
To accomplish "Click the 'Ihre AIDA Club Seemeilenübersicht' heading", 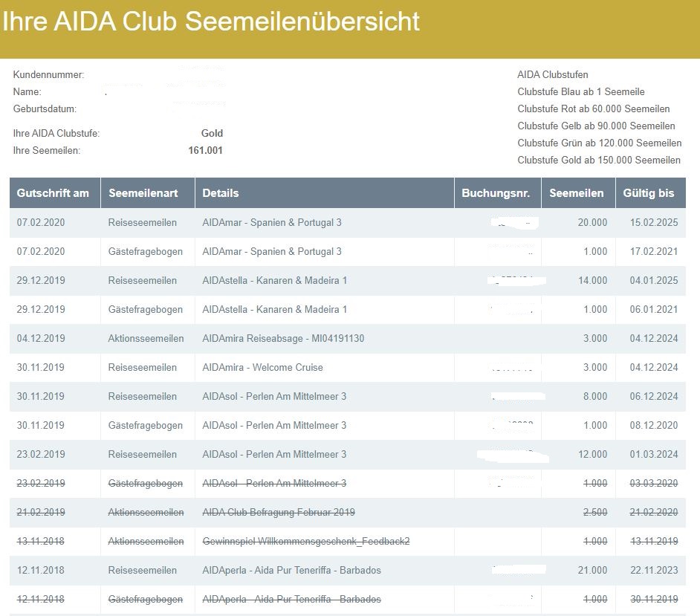I will click(211, 22).
